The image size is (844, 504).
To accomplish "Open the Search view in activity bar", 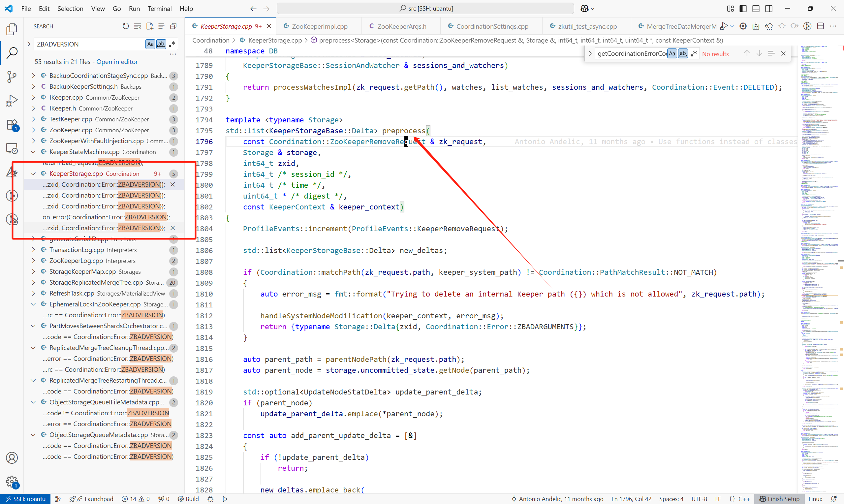I will [12, 53].
